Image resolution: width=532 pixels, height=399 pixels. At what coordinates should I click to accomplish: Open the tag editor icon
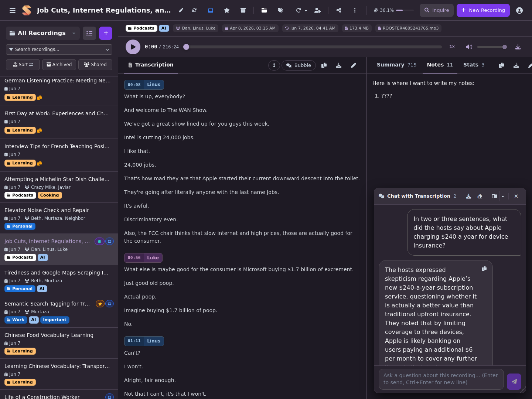280,10
